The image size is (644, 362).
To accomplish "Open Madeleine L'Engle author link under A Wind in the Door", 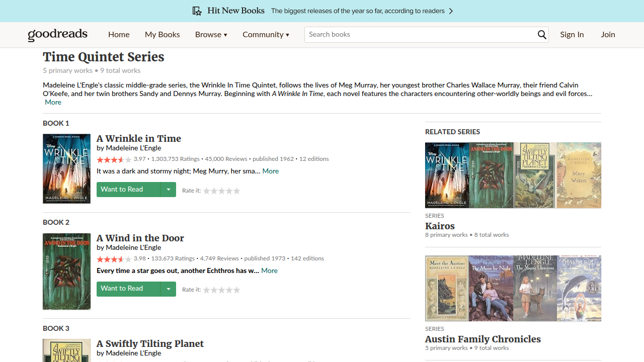I will tap(133, 247).
